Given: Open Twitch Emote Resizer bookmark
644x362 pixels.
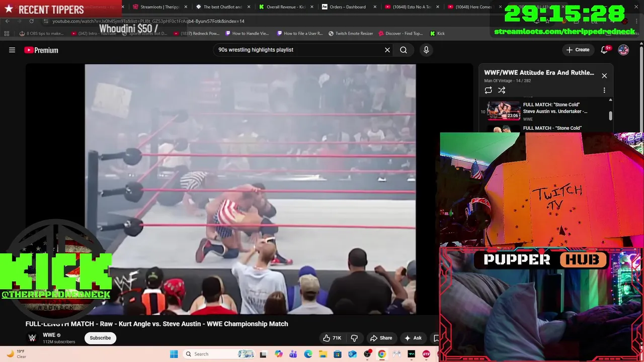Looking at the screenshot, I should (x=351, y=34).
